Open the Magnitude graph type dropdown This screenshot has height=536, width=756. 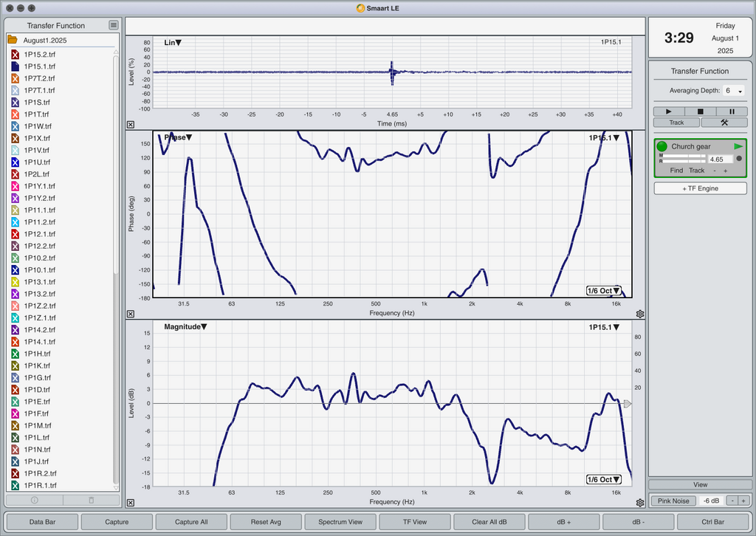(x=185, y=327)
